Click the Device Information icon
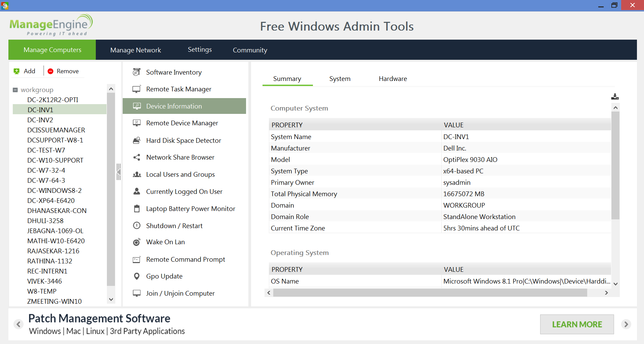The width and height of the screenshot is (644, 344). 136,106
